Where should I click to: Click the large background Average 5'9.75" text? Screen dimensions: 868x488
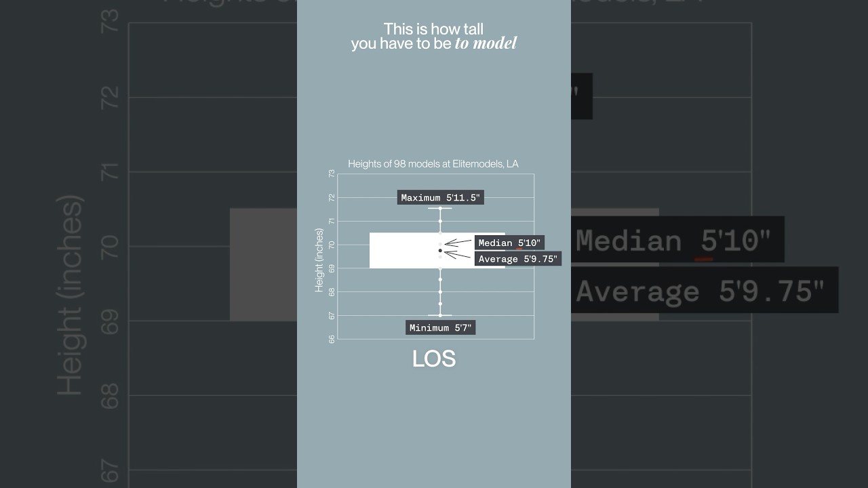[x=701, y=291]
